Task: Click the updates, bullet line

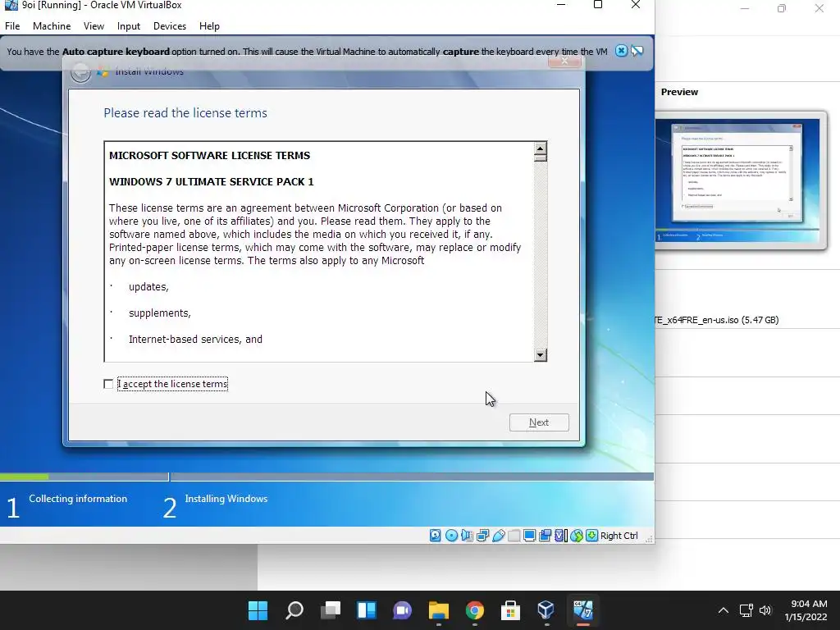Action: [x=148, y=286]
